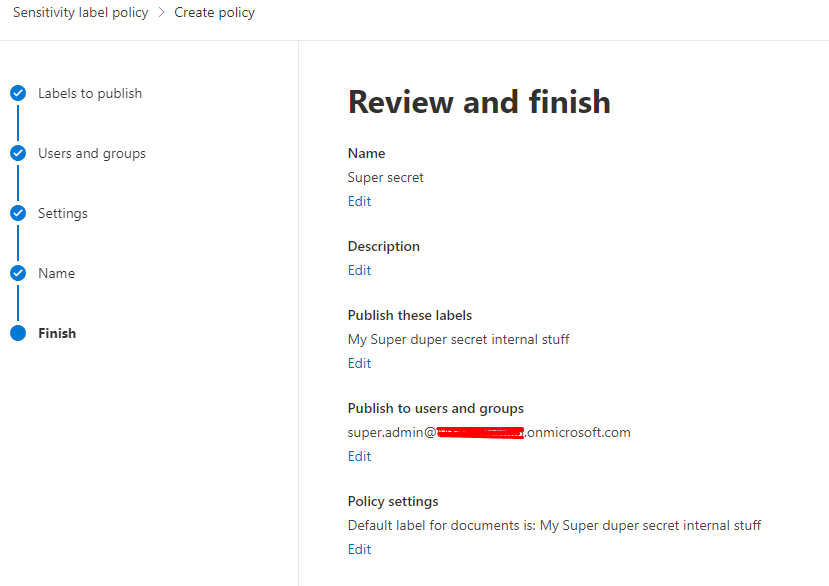Open Sensitivity label policy breadcrumb
This screenshot has width=829, height=586.
(80, 13)
